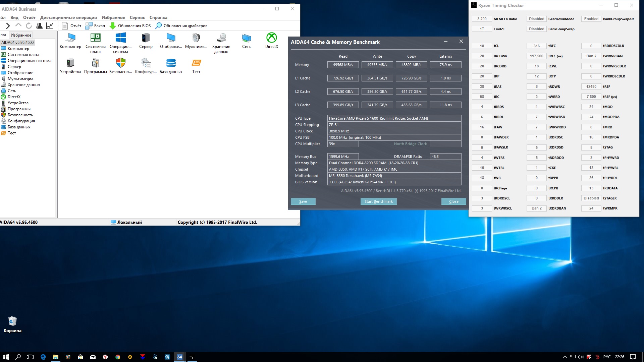Click the Save button in benchmark
644x362 pixels.
(x=303, y=201)
